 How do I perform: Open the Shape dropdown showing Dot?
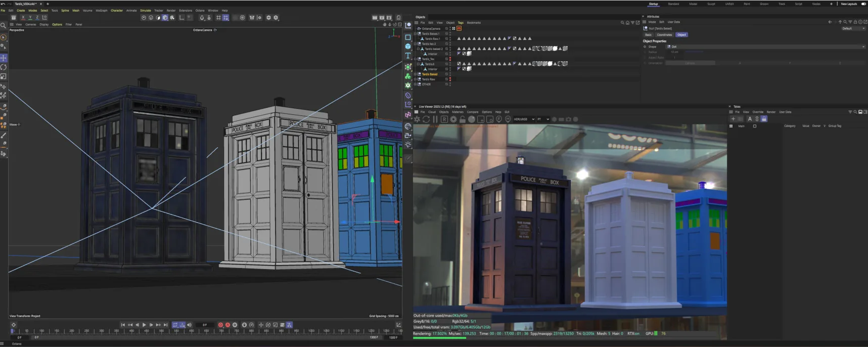[x=766, y=47]
